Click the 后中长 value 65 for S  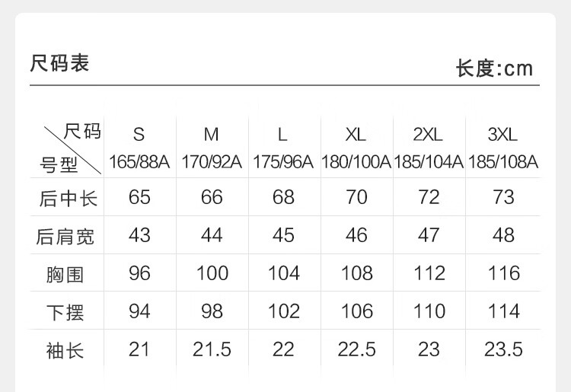[139, 197]
